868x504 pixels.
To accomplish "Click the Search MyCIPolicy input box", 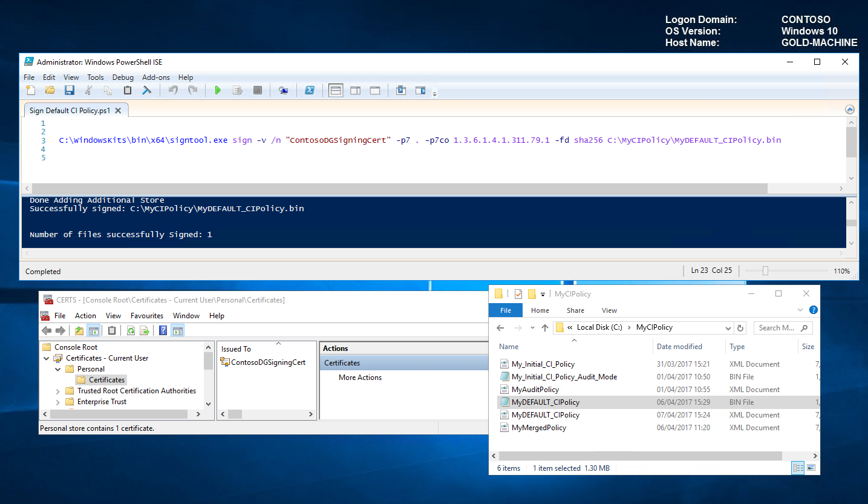I will pyautogui.click(x=783, y=328).
